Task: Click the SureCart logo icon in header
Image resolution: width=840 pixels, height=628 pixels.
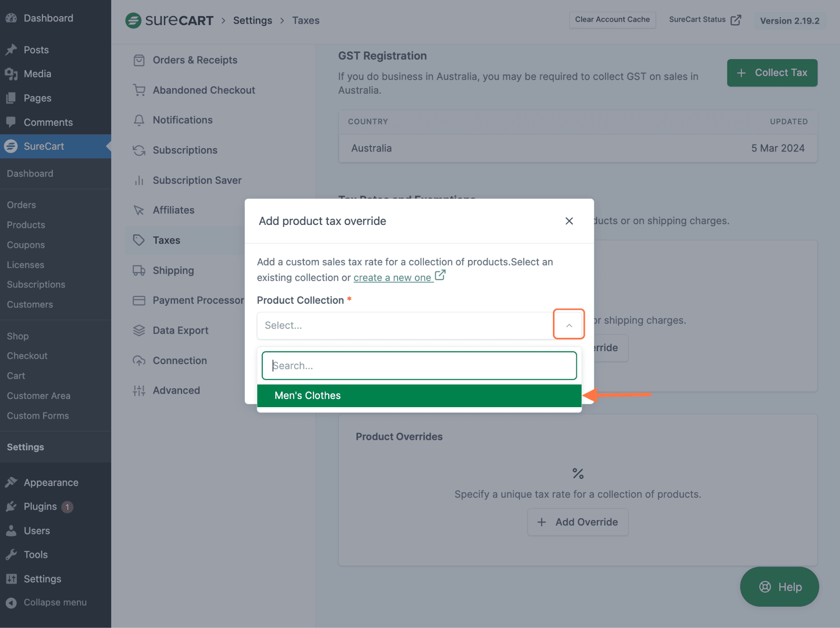Action: (x=133, y=21)
